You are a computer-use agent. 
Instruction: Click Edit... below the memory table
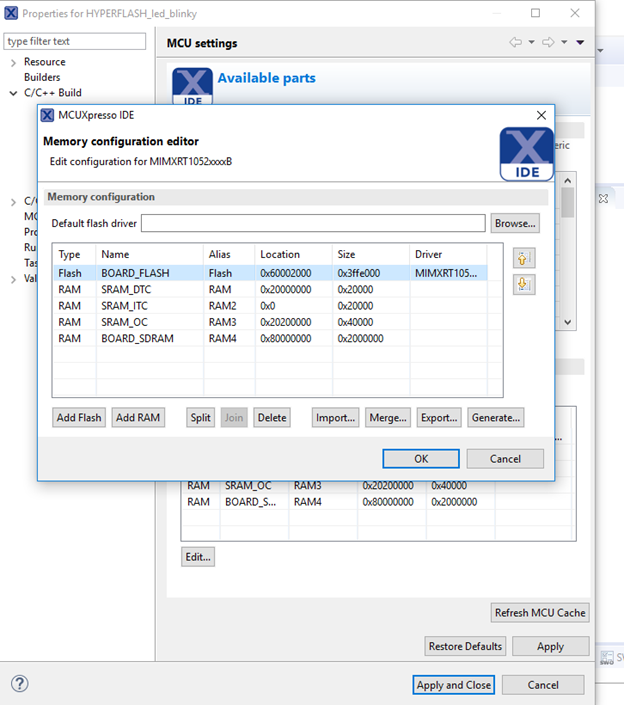[198, 557]
